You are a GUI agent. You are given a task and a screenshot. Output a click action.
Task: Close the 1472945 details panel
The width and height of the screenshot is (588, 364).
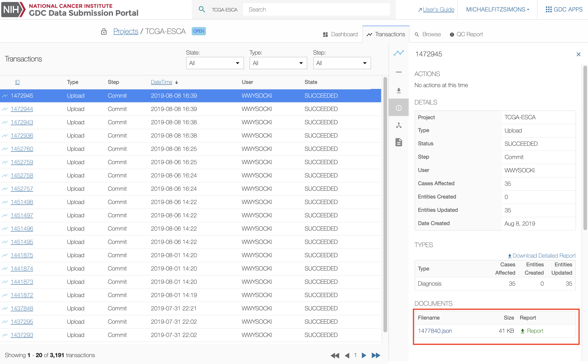[x=578, y=54]
